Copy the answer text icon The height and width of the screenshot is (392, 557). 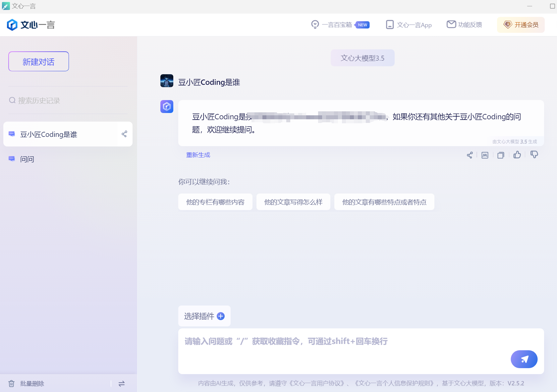tap(501, 155)
